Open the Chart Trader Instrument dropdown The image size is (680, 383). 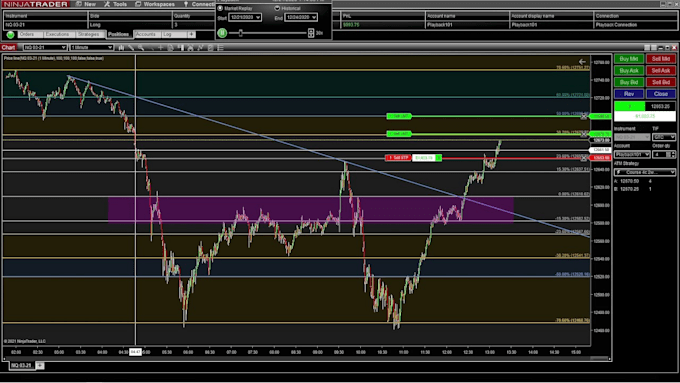click(x=632, y=137)
